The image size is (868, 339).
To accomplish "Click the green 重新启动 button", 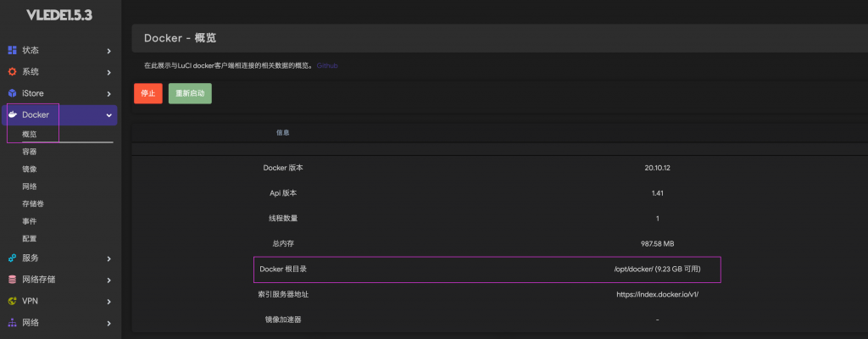I will [x=190, y=93].
